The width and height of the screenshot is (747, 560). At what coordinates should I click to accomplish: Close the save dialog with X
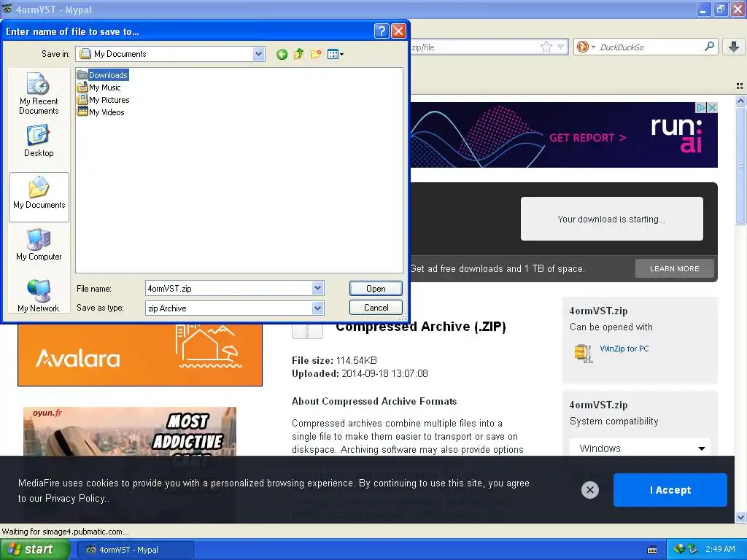coord(399,31)
